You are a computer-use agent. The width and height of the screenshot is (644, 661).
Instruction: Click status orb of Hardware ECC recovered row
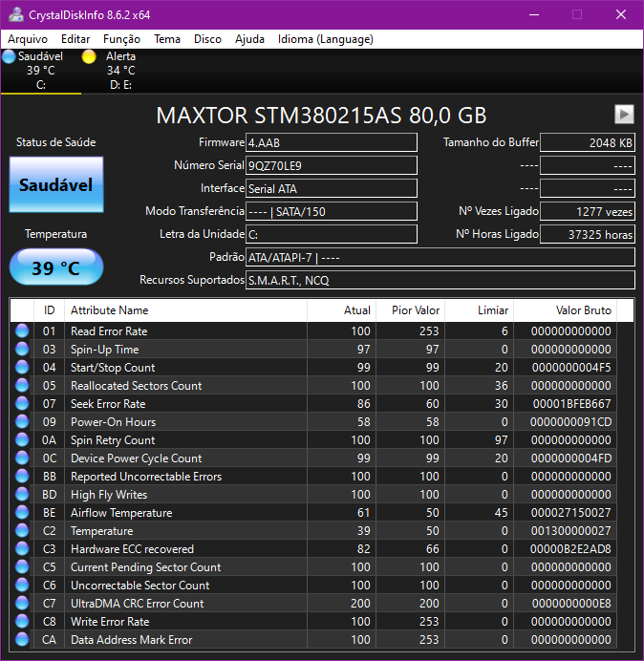pos(22,548)
